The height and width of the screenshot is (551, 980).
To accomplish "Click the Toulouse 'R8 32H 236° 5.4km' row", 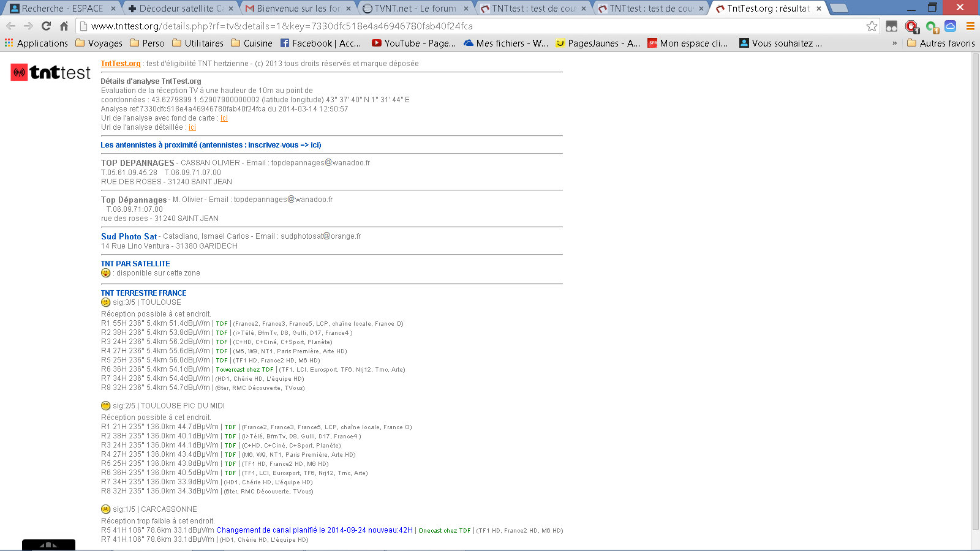I will point(203,388).
